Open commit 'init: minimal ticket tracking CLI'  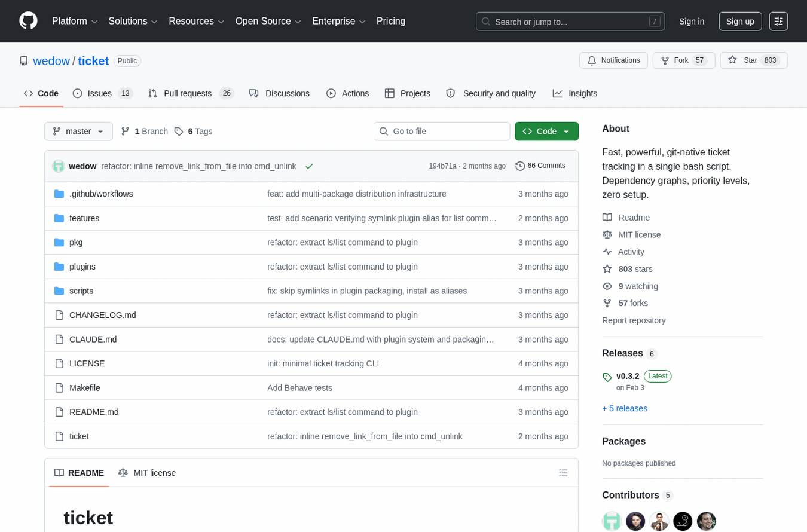323,363
